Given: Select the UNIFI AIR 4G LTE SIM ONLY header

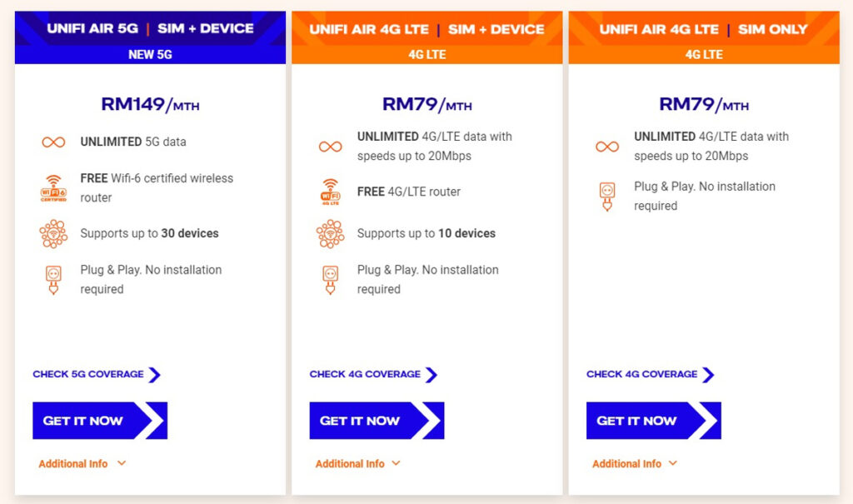Looking at the screenshot, I should 704,28.
